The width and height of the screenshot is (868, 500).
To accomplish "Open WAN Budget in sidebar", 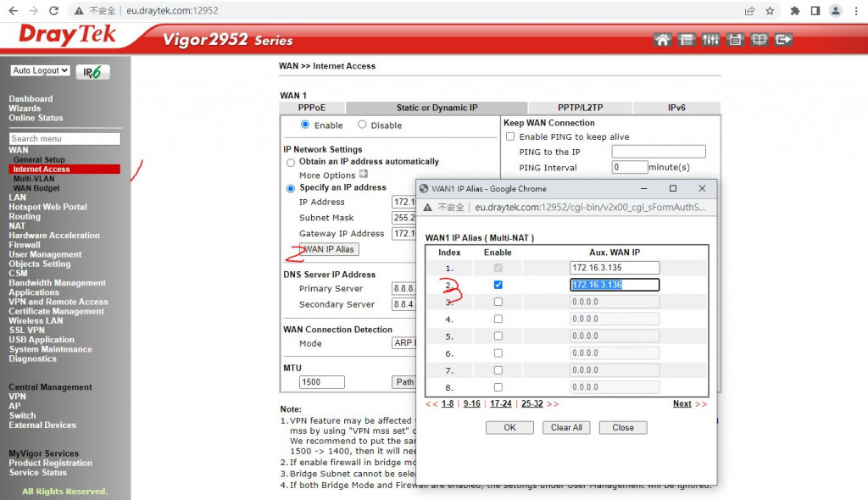I will click(x=36, y=187).
